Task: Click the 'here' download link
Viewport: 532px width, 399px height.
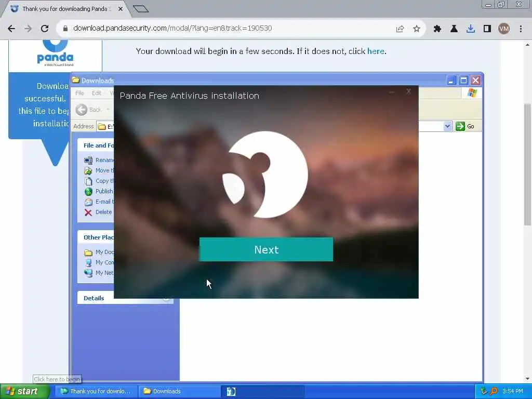Action: coord(376,51)
